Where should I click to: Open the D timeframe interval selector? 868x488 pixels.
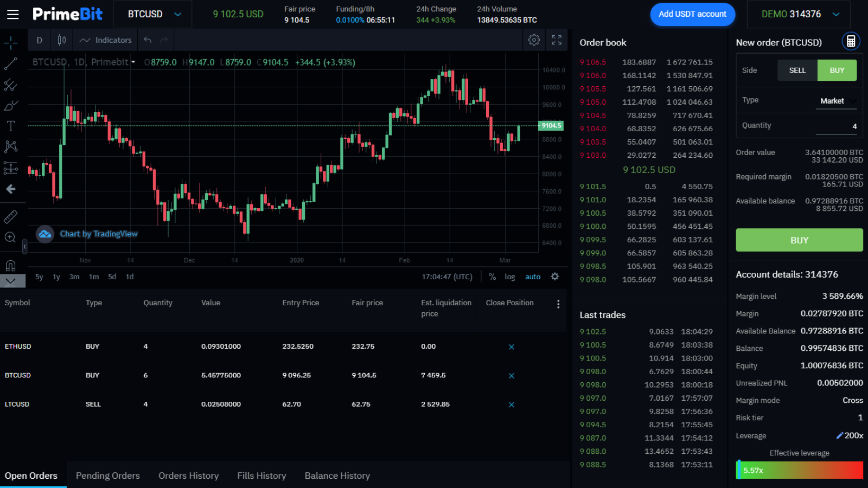coord(40,40)
